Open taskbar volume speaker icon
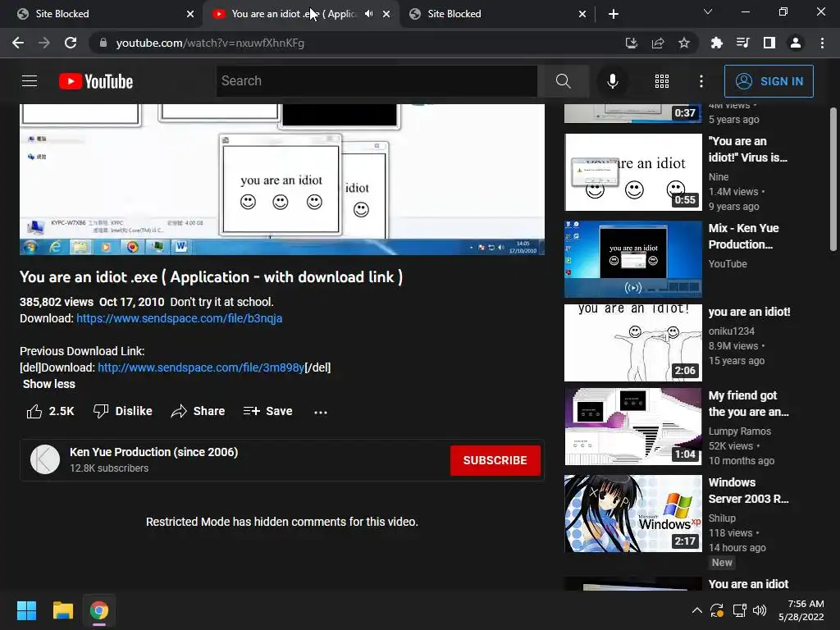The height and width of the screenshot is (630, 840). [760, 610]
